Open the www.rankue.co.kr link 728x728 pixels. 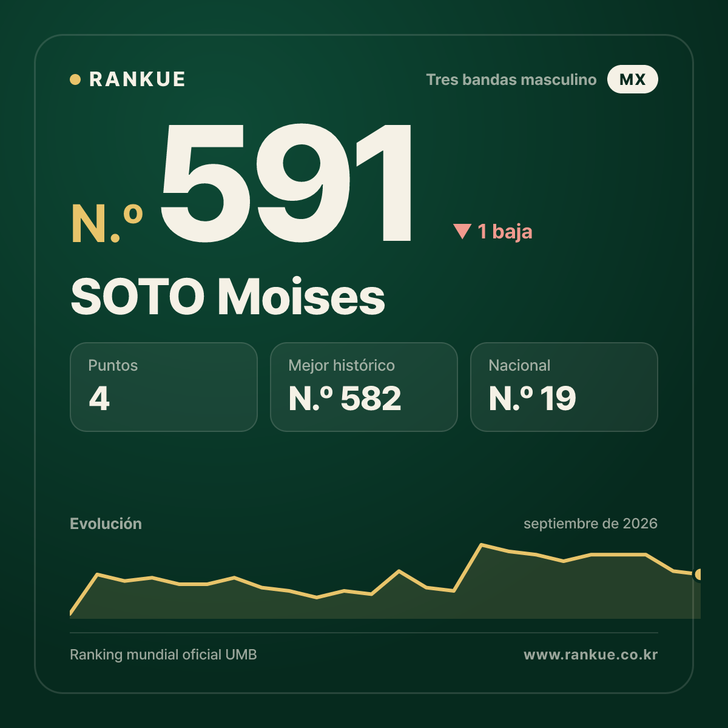(x=590, y=655)
